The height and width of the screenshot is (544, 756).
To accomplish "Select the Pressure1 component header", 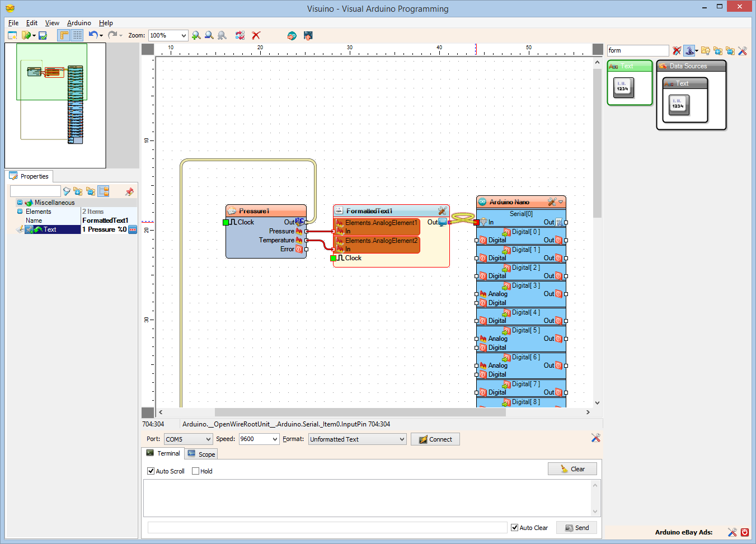I will click(266, 211).
